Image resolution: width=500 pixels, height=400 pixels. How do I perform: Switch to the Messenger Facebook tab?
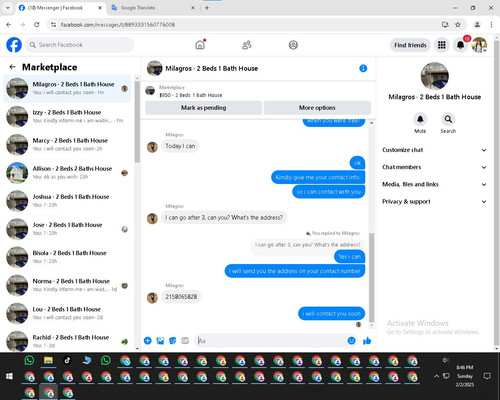(60, 8)
